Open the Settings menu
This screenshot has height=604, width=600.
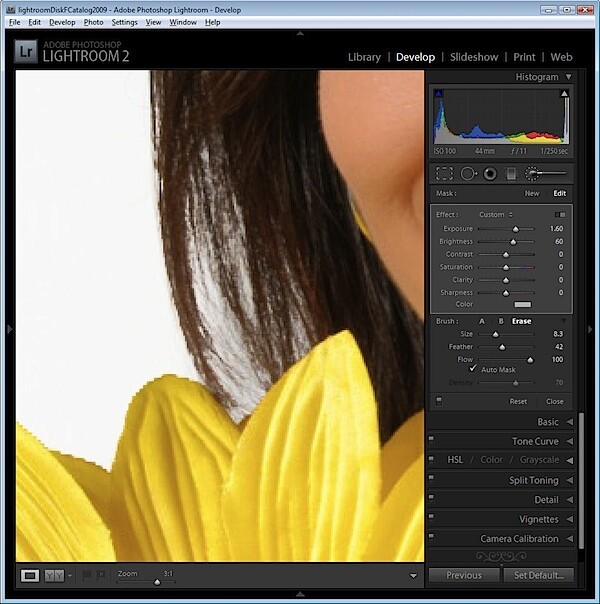click(124, 22)
